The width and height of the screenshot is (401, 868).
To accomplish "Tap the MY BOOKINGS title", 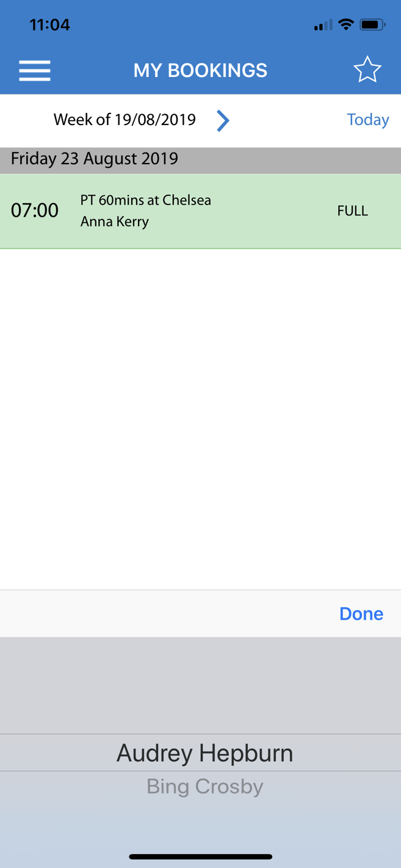I will [200, 71].
